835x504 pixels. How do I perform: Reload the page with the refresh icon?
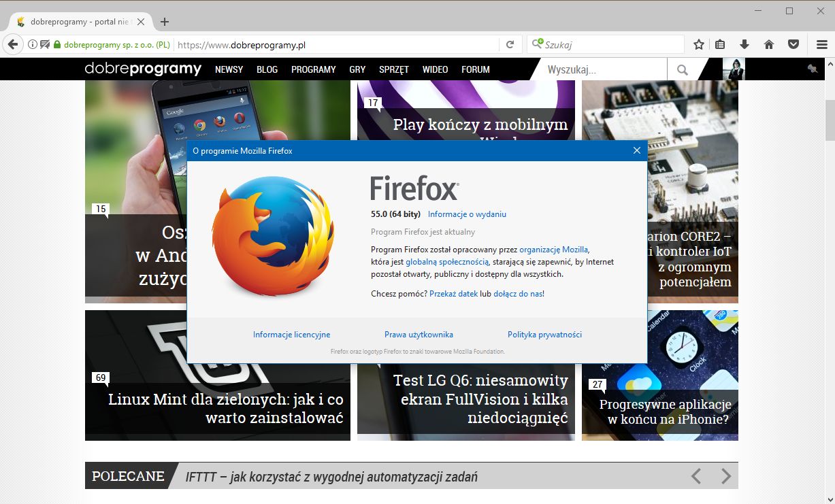pyautogui.click(x=510, y=45)
